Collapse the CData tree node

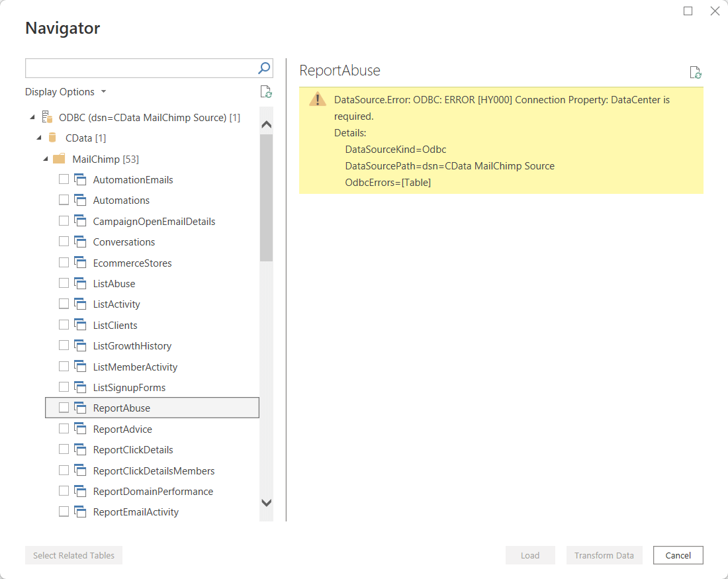(39, 138)
